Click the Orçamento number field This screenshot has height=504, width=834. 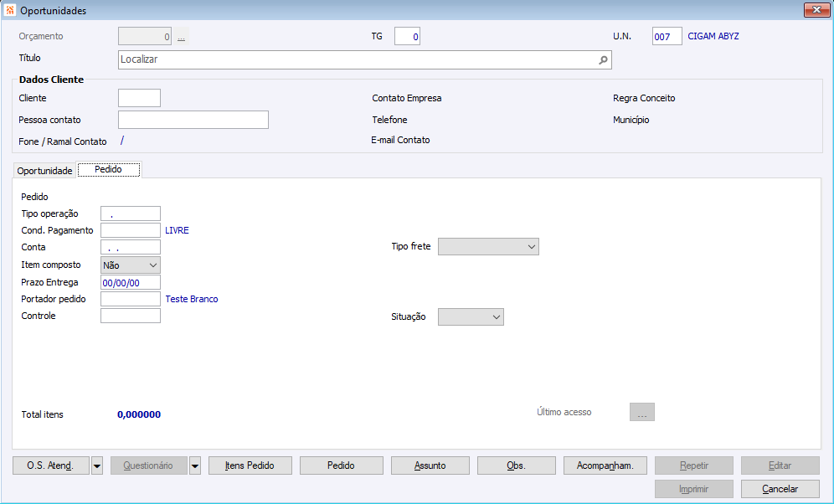click(x=145, y=37)
